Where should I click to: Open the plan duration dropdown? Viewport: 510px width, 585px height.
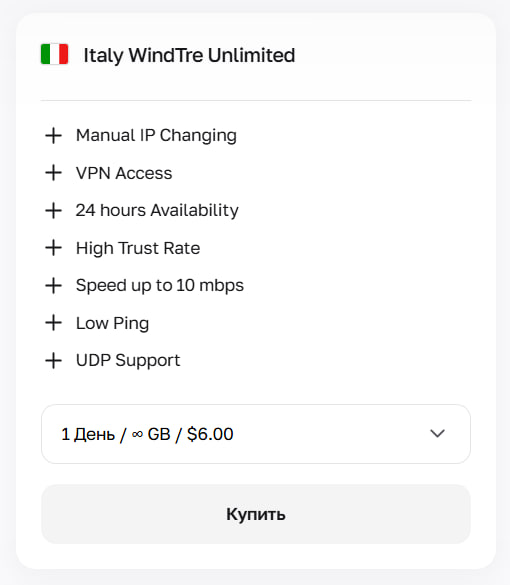(x=256, y=434)
